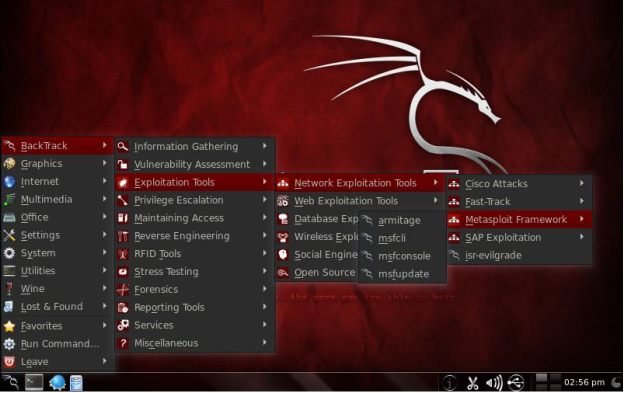
Task: Open the terminal from the taskbar
Action: (34, 383)
